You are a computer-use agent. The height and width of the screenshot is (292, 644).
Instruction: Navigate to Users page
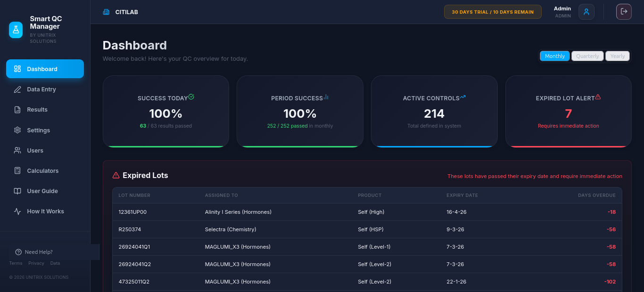45,151
